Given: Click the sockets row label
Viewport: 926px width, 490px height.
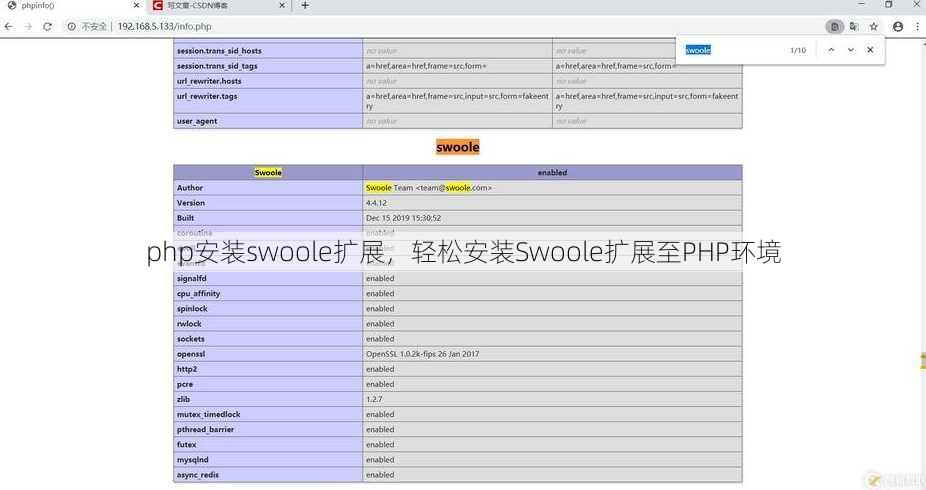Looking at the screenshot, I should 190,339.
